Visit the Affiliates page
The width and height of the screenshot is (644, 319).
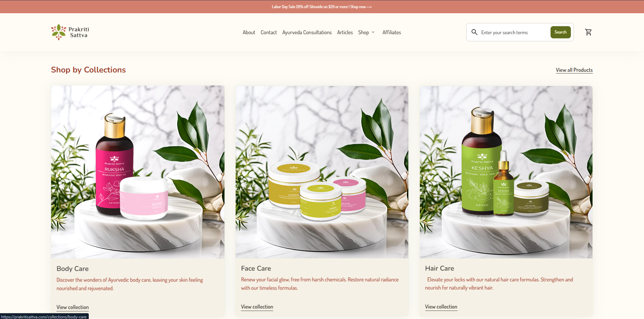coord(391,32)
